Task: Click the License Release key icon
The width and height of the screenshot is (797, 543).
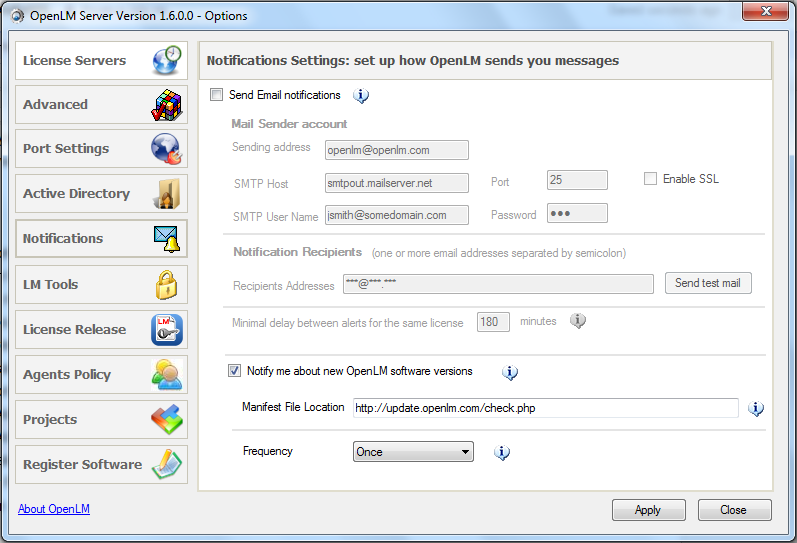Action: pos(167,329)
